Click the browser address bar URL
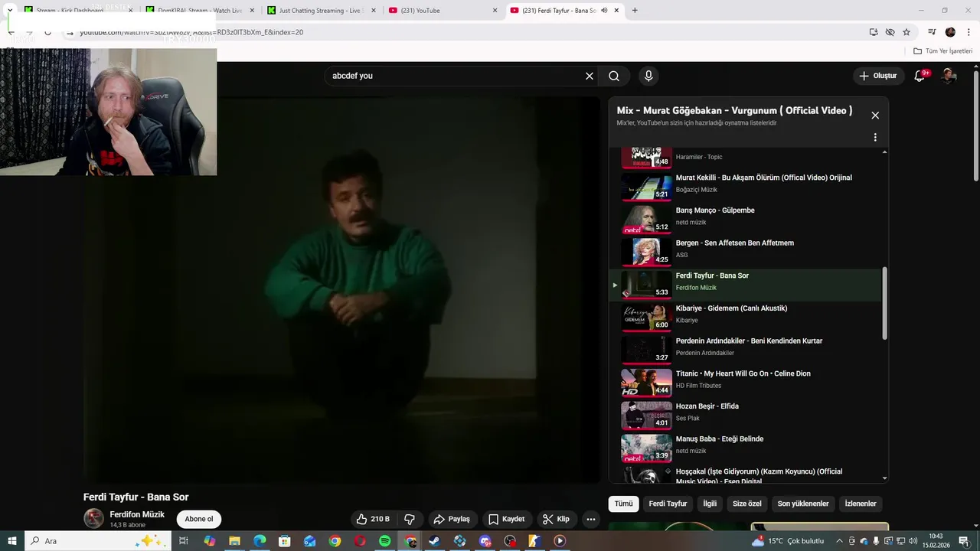Viewport: 980px width, 551px height. click(x=191, y=32)
